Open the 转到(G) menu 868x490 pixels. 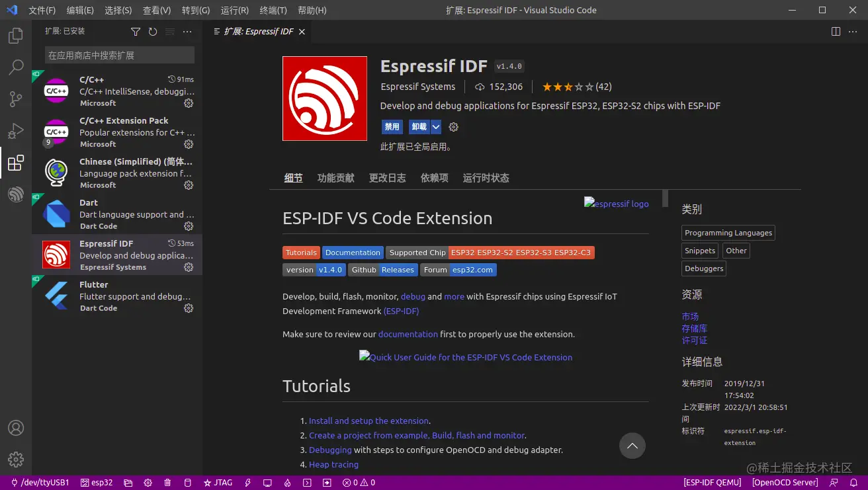(x=196, y=11)
